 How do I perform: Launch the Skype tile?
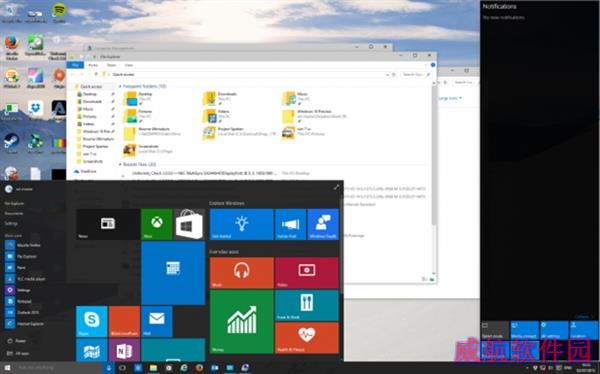(x=91, y=322)
